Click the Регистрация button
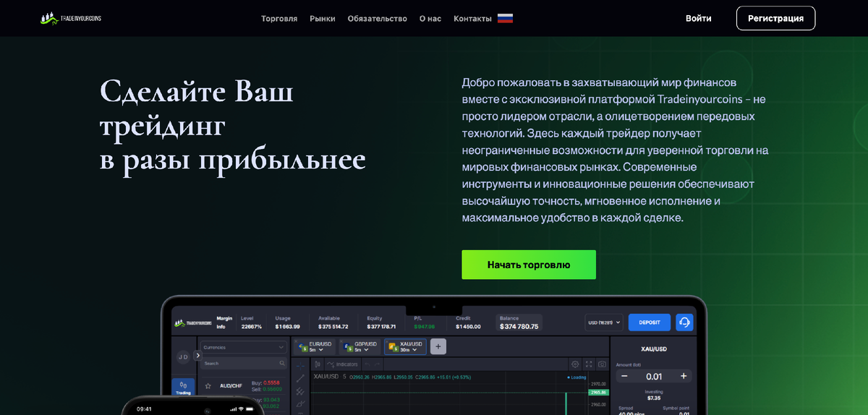This screenshot has height=415, width=868. [775, 18]
